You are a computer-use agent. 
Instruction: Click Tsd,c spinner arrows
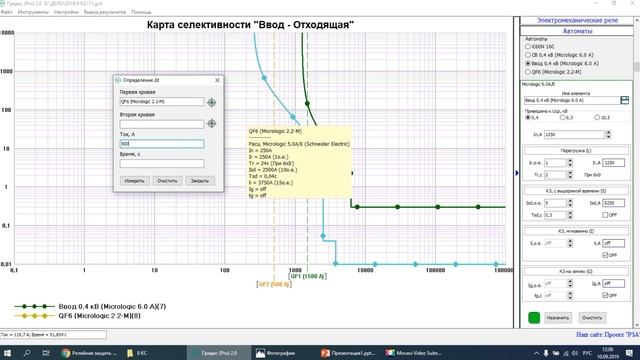coord(570,215)
